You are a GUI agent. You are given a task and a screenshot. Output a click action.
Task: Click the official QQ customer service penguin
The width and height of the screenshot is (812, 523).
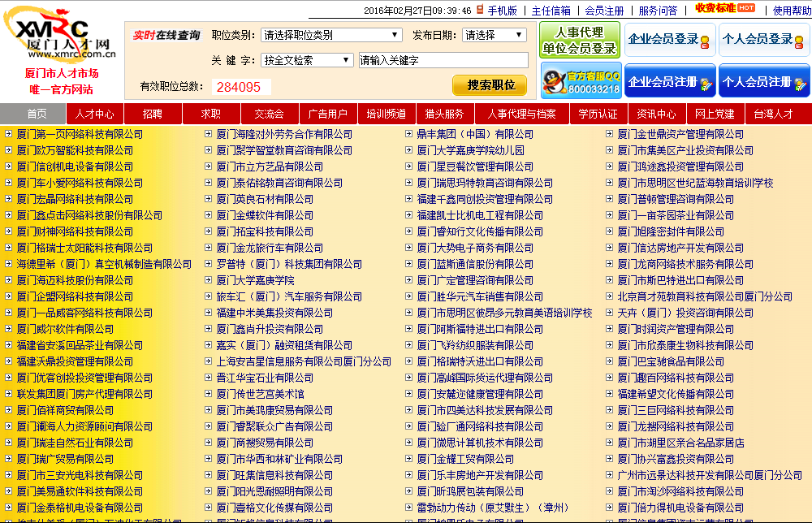[554, 81]
